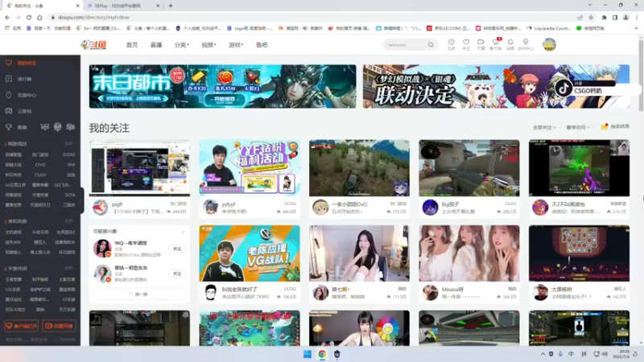Open Chrome extensions puzzle icon
This screenshot has width=644, height=362.
pos(605,17)
